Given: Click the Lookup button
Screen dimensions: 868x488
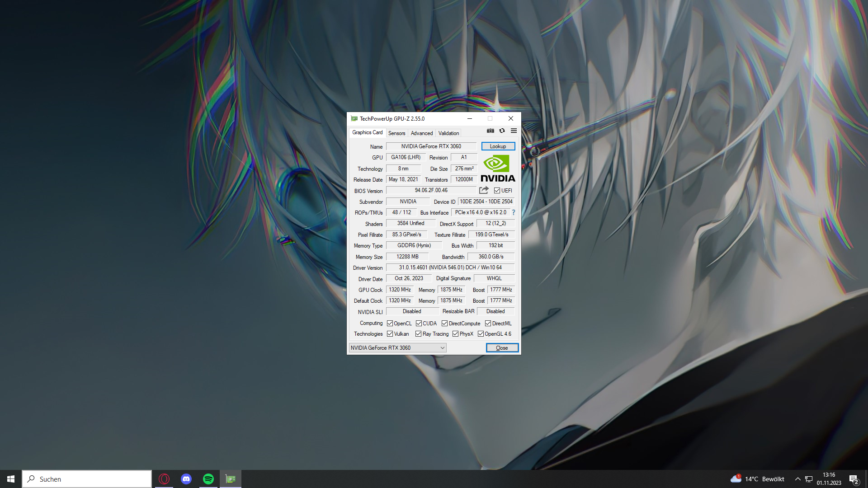Looking at the screenshot, I should tap(498, 146).
